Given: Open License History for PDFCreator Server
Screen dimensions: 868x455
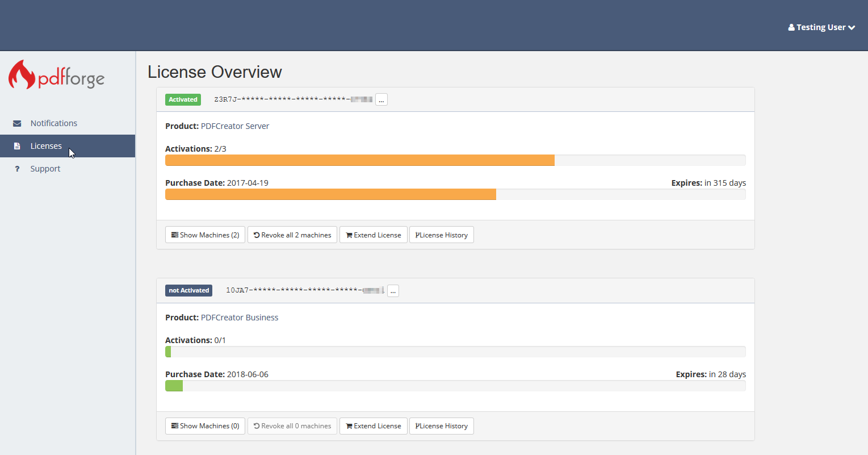Looking at the screenshot, I should 442,235.
